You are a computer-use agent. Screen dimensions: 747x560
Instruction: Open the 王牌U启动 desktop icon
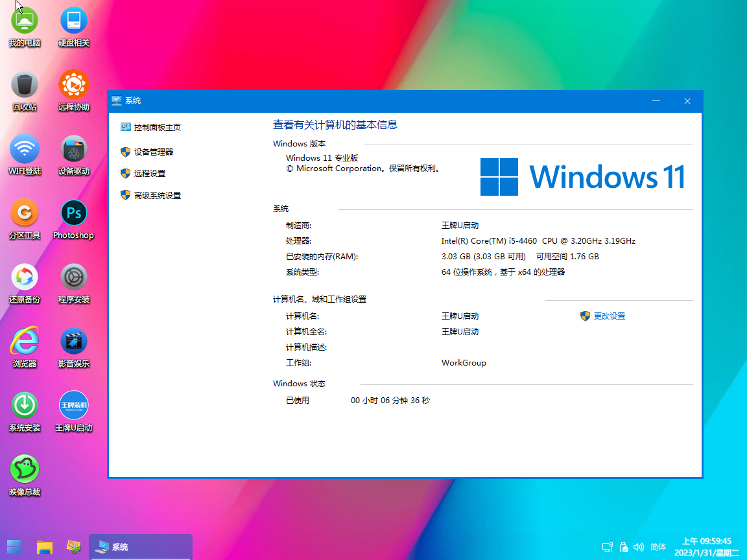pos(74,412)
